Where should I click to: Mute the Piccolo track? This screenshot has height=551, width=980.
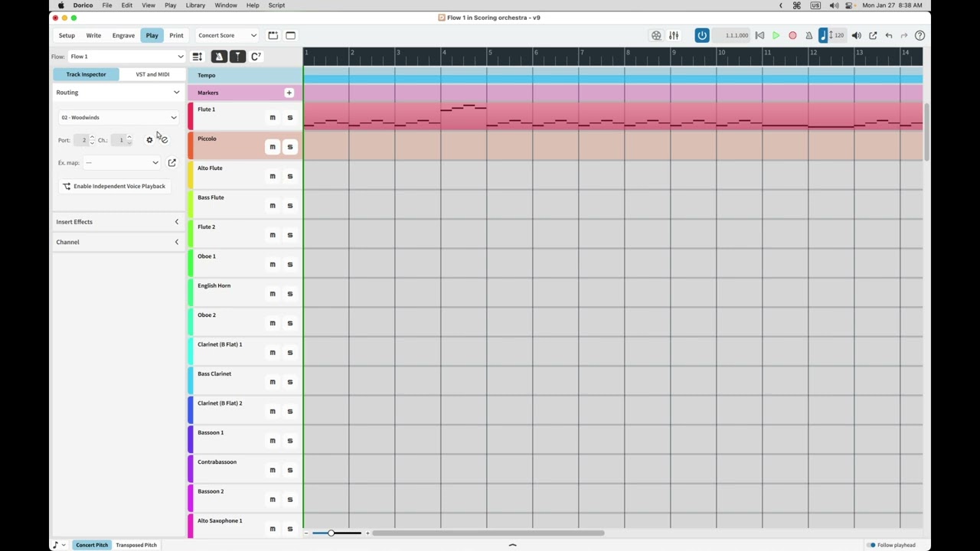273,147
